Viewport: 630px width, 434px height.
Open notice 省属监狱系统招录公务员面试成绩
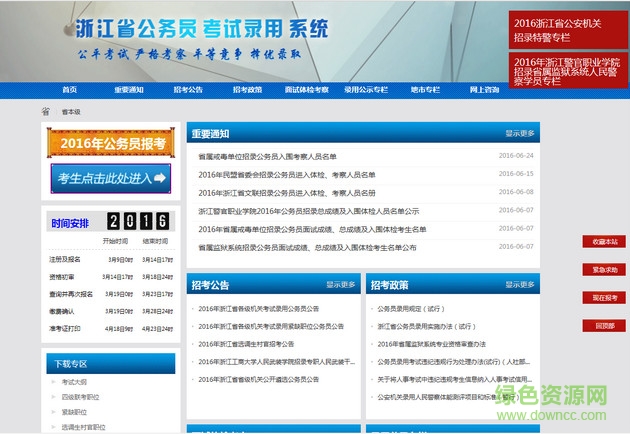pos(307,248)
